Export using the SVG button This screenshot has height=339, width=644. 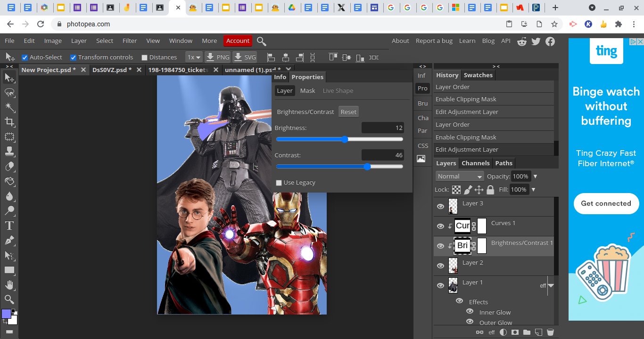[245, 57]
